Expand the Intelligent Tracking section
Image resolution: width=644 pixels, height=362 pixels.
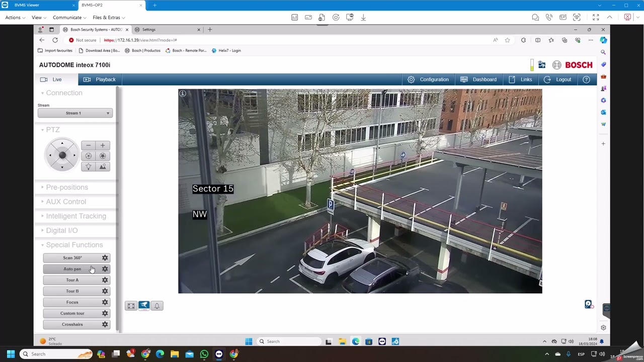[73, 216]
